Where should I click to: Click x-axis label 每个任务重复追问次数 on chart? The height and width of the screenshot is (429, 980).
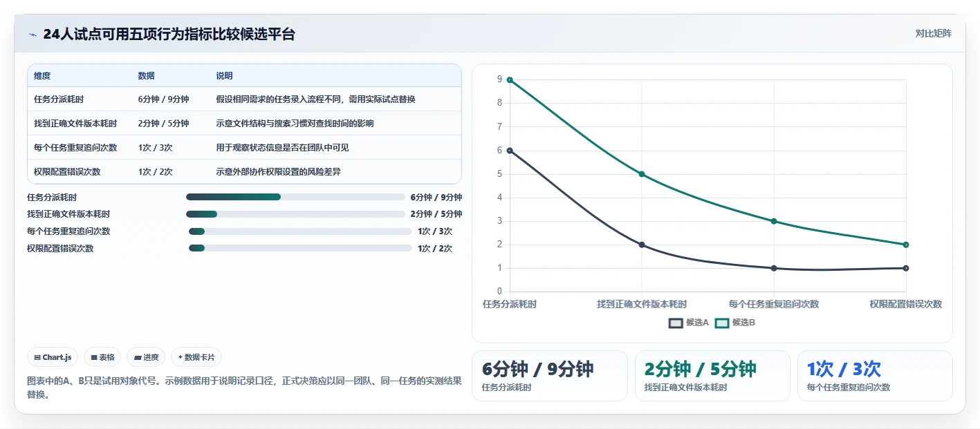click(774, 304)
